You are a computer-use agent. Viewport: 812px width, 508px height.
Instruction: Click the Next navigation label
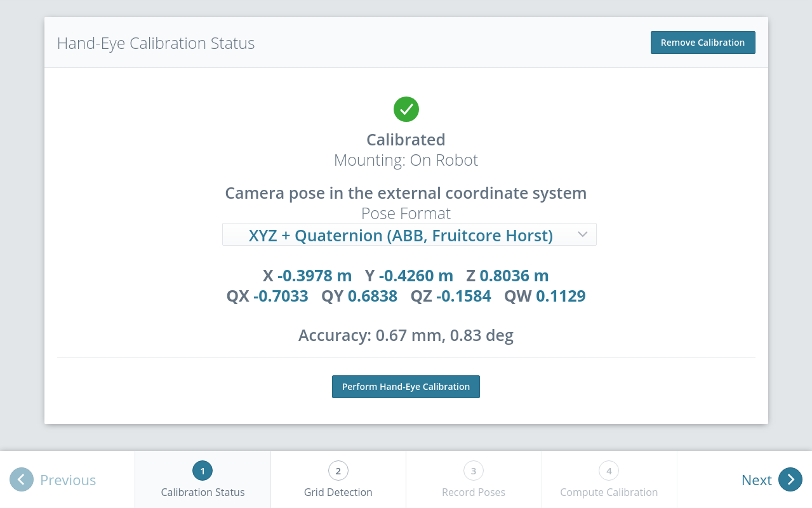[756, 479]
